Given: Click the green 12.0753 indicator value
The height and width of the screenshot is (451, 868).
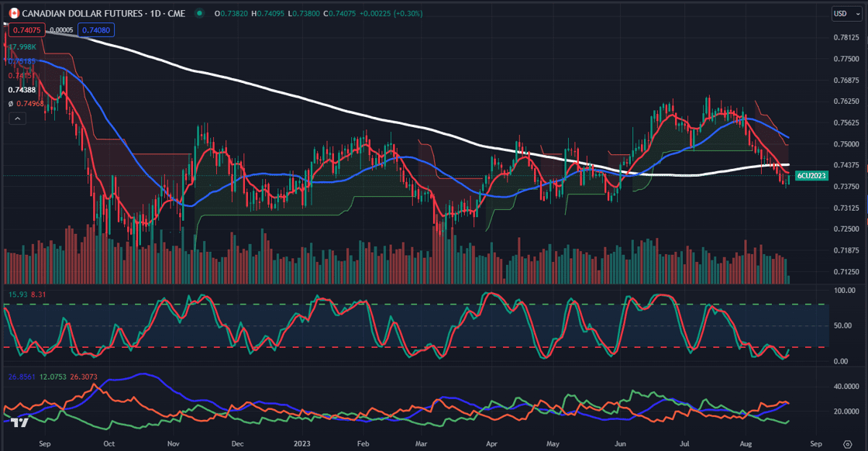Looking at the screenshot, I should [x=53, y=377].
